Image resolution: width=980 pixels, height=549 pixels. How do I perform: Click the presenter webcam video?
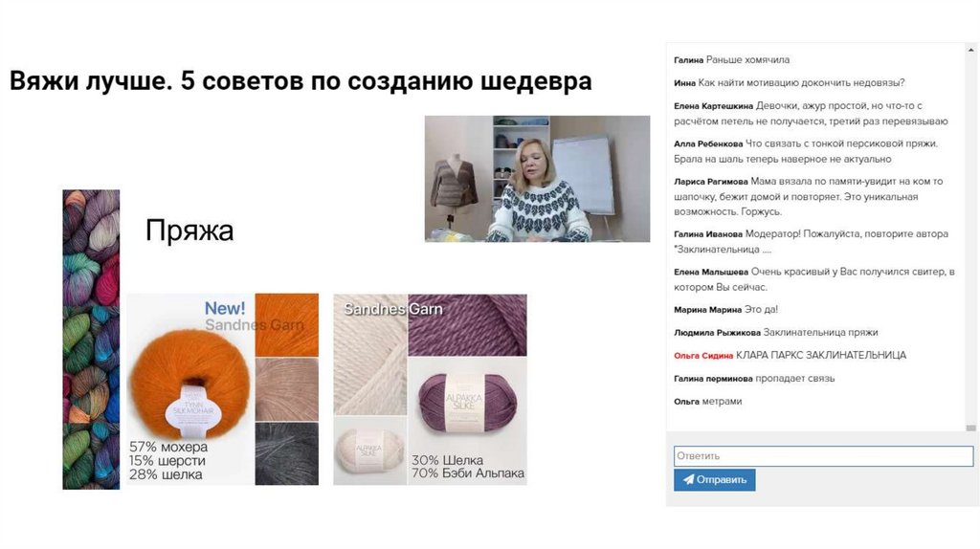pos(537,179)
